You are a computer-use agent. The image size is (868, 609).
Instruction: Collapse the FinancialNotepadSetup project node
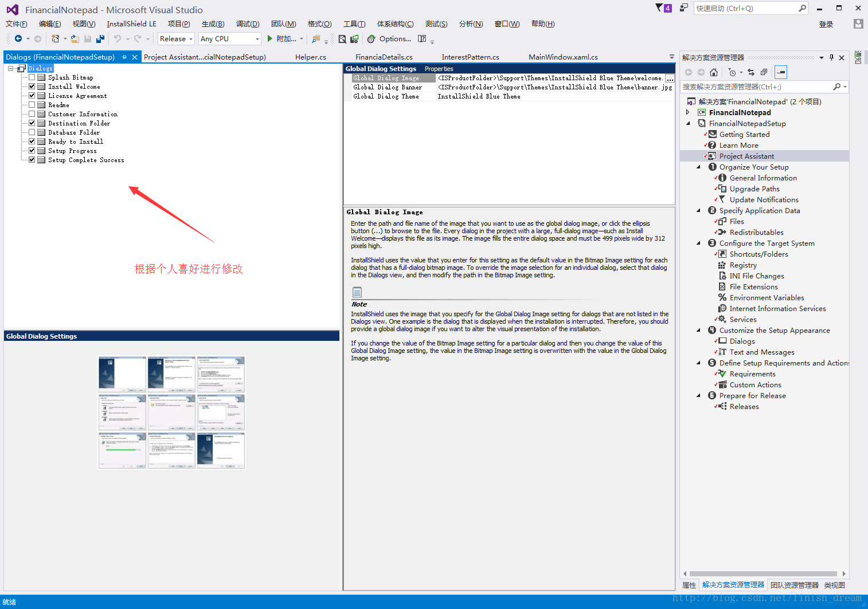tap(688, 123)
